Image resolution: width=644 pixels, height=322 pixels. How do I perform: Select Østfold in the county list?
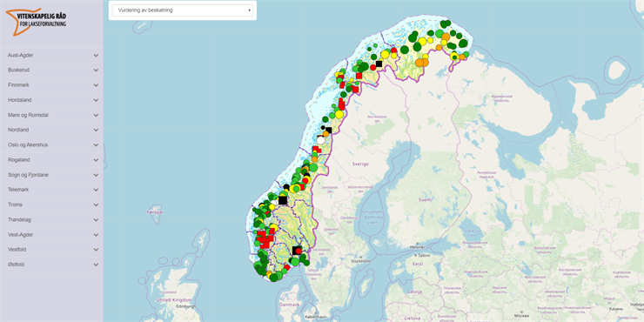tap(51, 265)
